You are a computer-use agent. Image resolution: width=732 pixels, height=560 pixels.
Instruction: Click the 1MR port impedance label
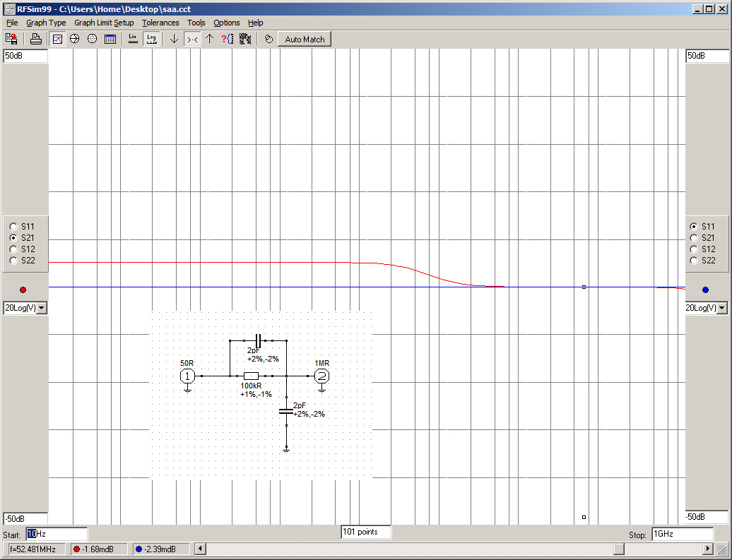pyautogui.click(x=321, y=363)
